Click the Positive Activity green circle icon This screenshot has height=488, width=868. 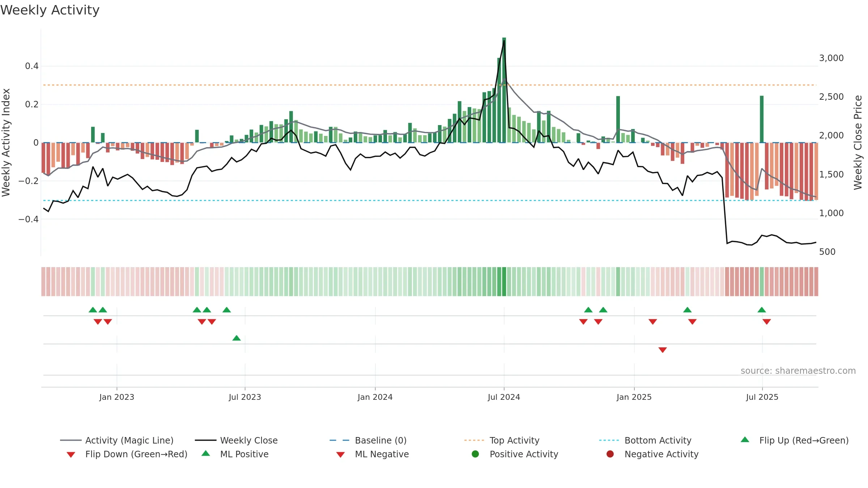[475, 454]
